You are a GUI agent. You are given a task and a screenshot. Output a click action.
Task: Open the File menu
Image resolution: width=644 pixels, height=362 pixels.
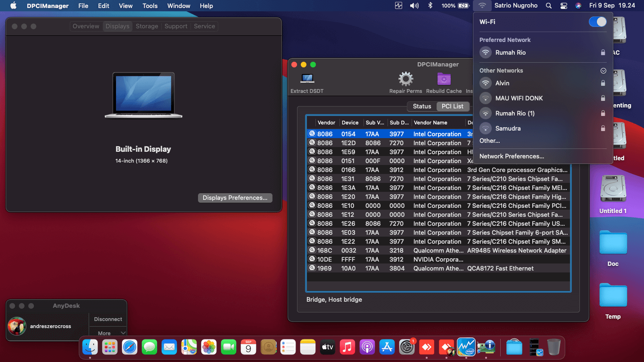pos(83,6)
